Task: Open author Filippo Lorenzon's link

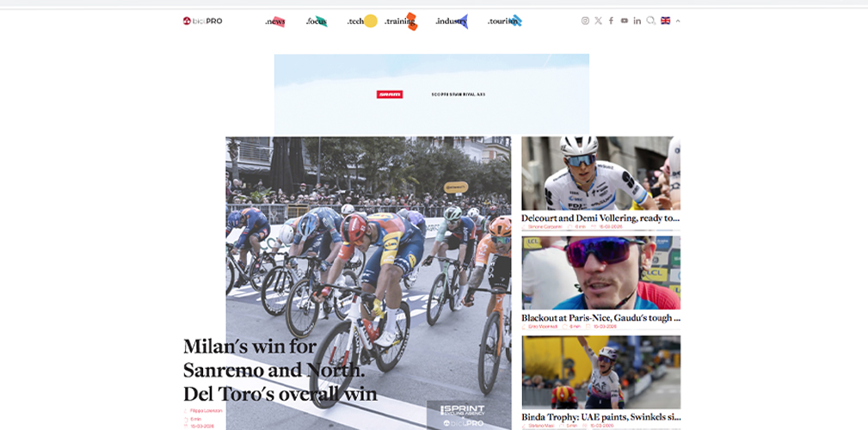Action: click(x=206, y=410)
